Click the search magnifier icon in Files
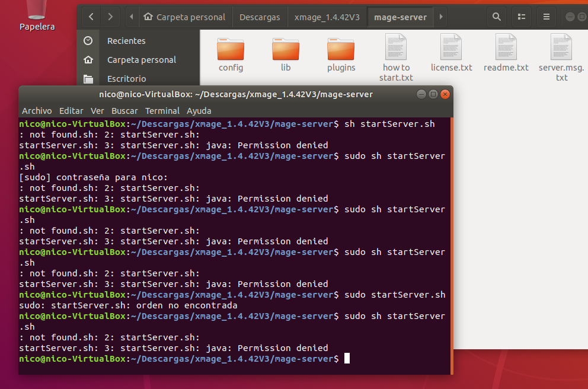Viewport: 588px width, 389px height. [497, 17]
